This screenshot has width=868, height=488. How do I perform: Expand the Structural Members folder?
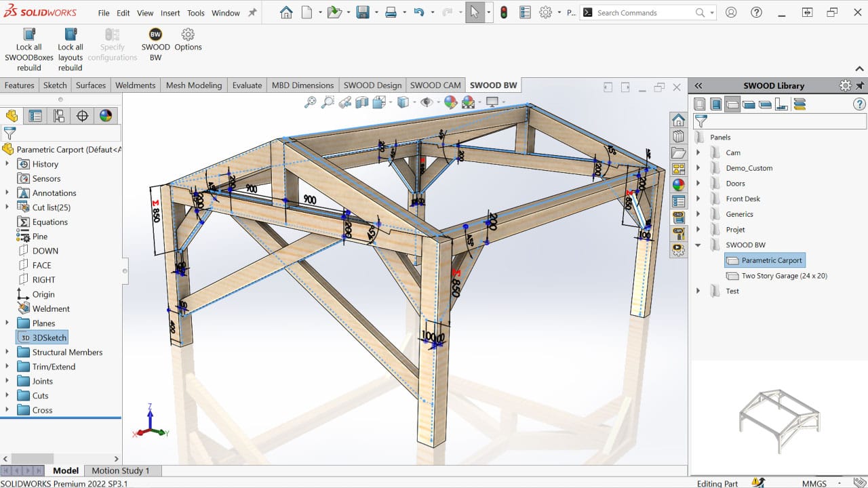7,352
